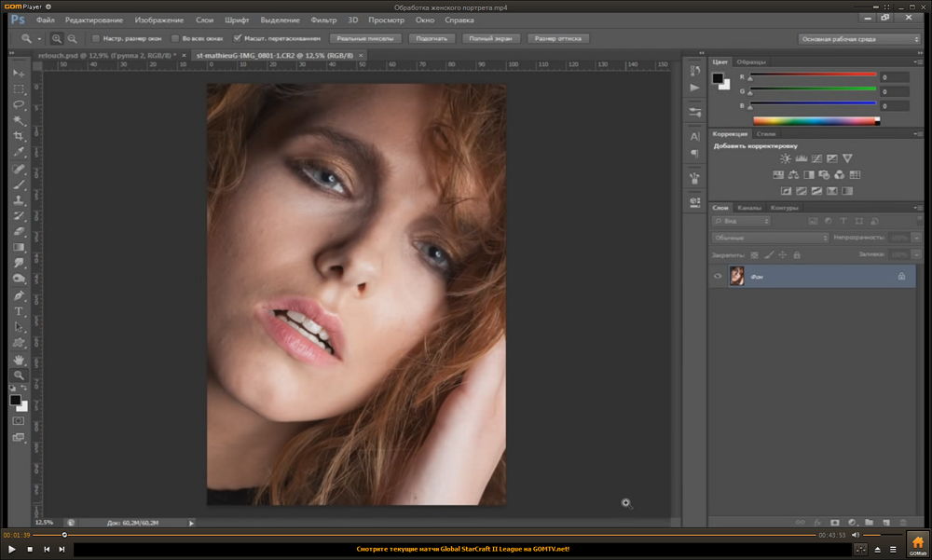The image size is (932, 560).
Task: Click the 'Подогнать' button
Action: (x=432, y=39)
